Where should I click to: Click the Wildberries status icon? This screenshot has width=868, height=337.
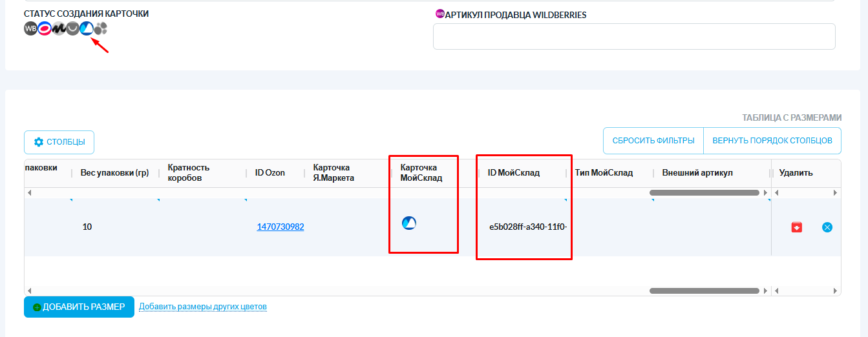(x=30, y=28)
